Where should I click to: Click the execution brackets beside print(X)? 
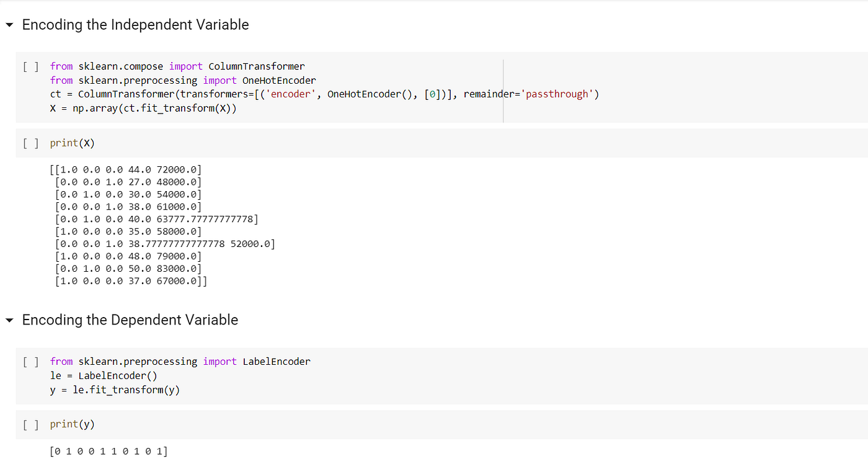(x=30, y=143)
